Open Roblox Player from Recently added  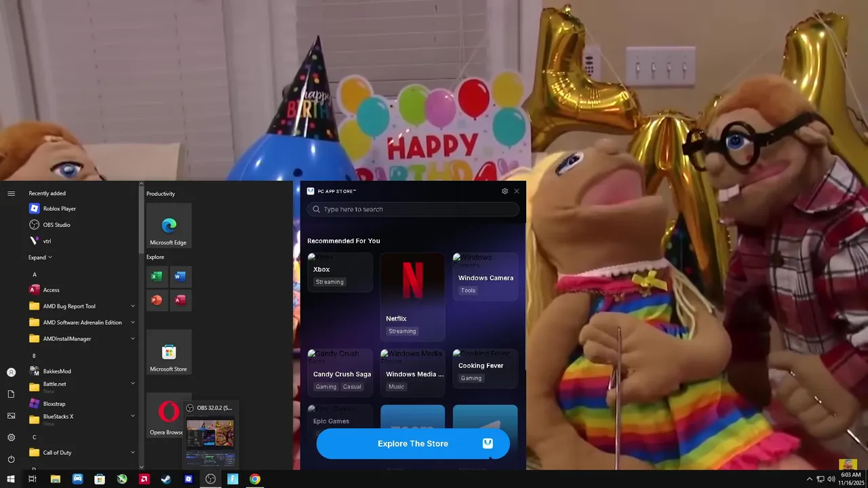[x=81, y=209]
